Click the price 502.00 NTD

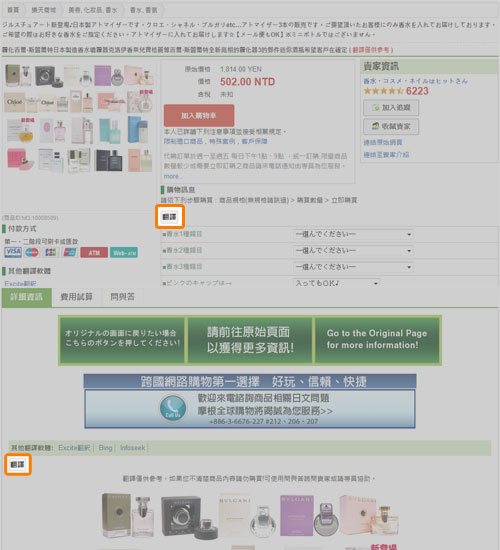point(247,82)
